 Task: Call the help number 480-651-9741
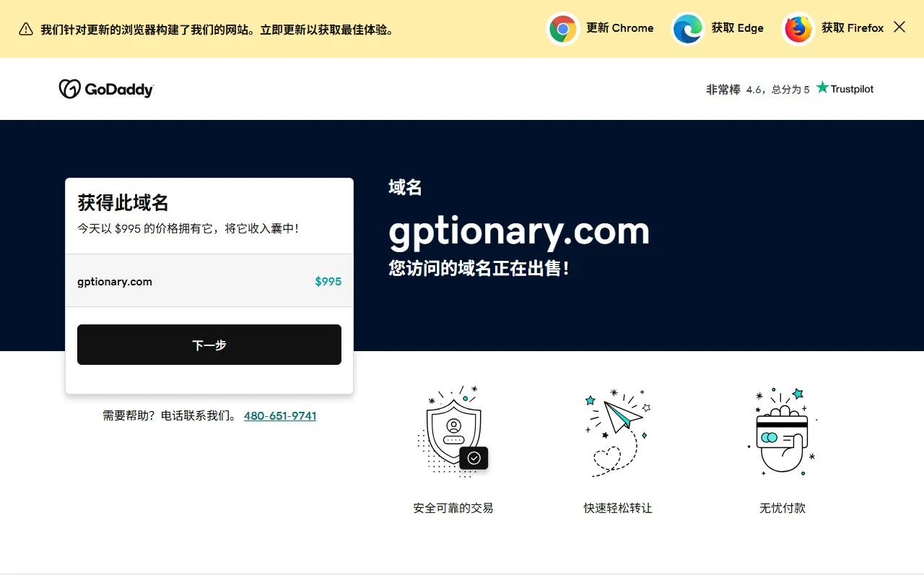(280, 415)
